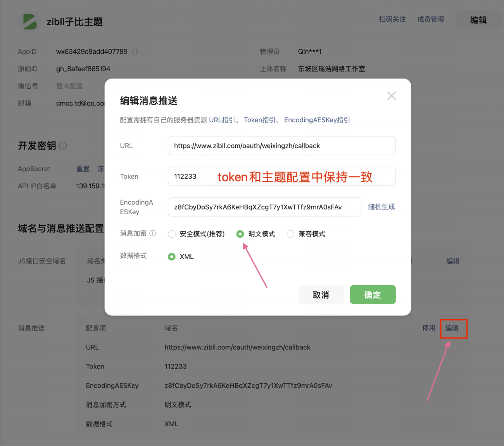Viewport: 504px width, 446px height.
Task: Select 安全模式(推荐) message encryption
Action: click(x=172, y=234)
